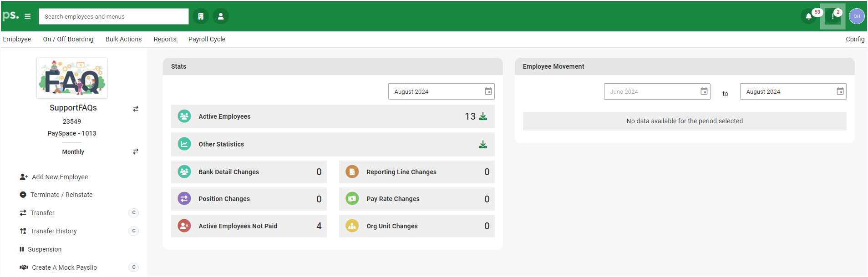The image size is (868, 277).
Task: Open the bell notifications icon
Action: tap(808, 16)
